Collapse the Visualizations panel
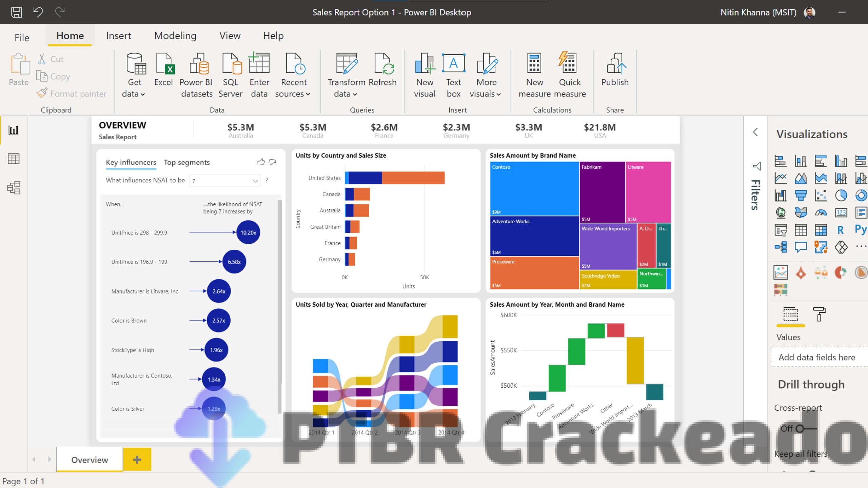The width and height of the screenshot is (868, 488). click(x=756, y=132)
